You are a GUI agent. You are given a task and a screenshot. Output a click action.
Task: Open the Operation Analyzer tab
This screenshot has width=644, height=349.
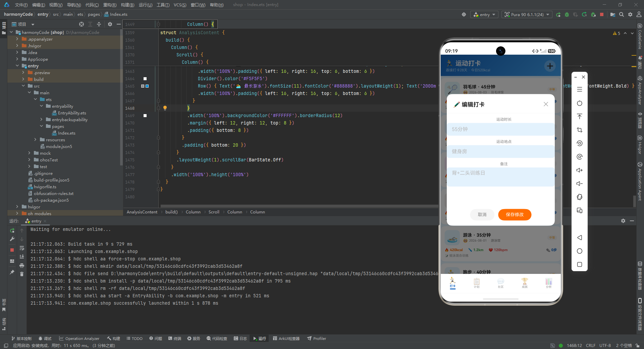(79, 339)
